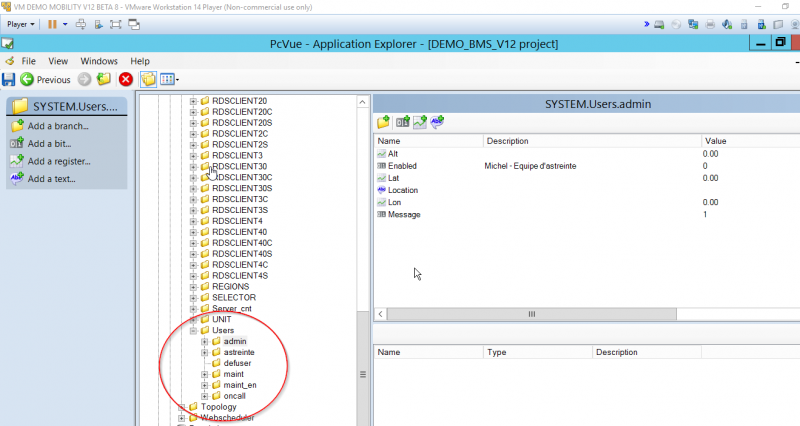Expand the SELECTOR tree node
Viewport: 800px width, 426px height.
click(193, 297)
